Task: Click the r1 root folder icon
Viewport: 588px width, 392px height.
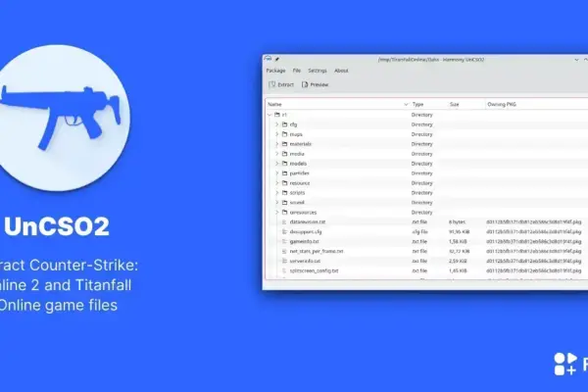Action: [x=277, y=115]
